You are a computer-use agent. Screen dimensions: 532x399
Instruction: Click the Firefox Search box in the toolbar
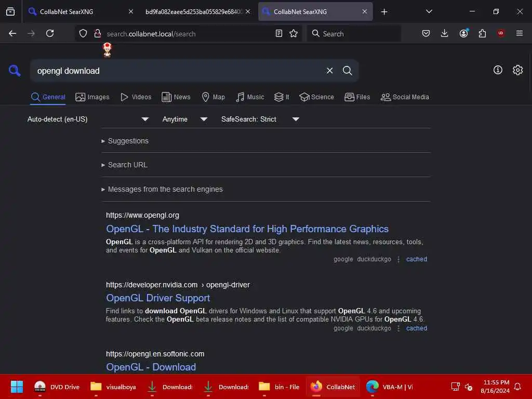click(x=354, y=34)
